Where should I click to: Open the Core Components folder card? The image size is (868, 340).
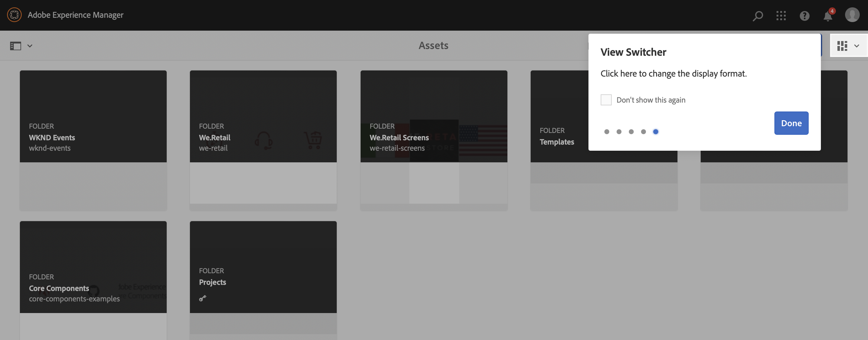coord(93,280)
